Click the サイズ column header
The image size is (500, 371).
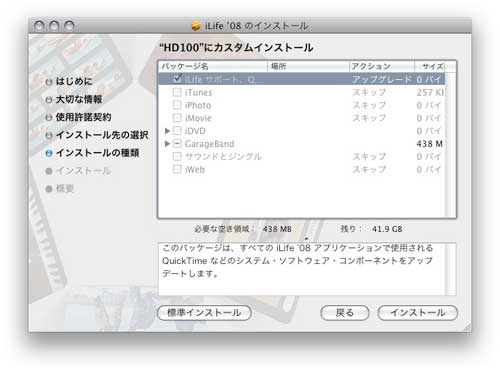[x=430, y=66]
